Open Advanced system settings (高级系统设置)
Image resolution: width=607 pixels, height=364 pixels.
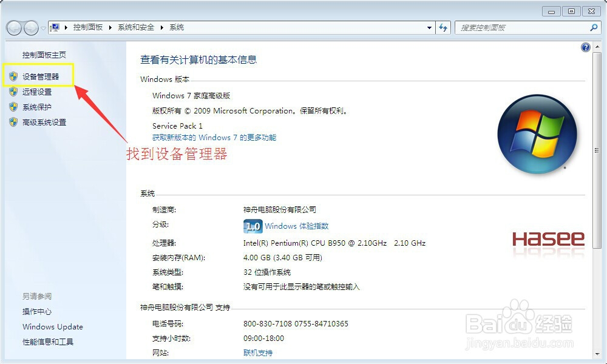44,122
